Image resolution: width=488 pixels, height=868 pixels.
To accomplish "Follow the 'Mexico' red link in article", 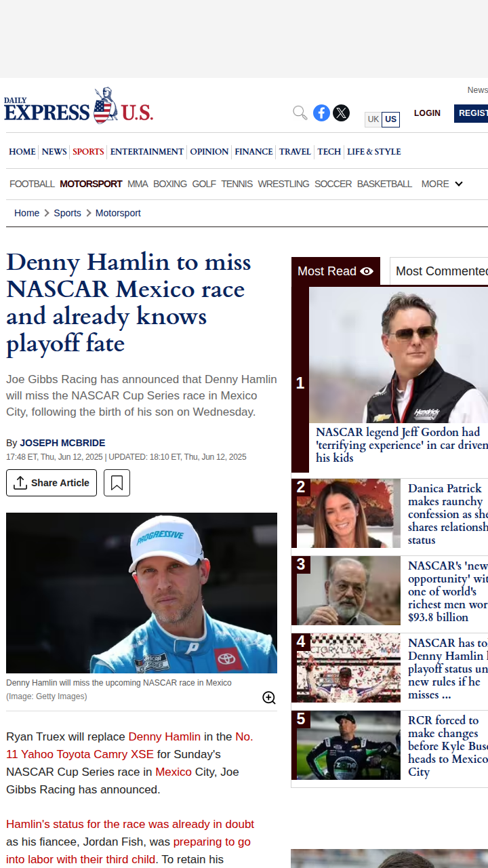I will pyautogui.click(x=174, y=772).
